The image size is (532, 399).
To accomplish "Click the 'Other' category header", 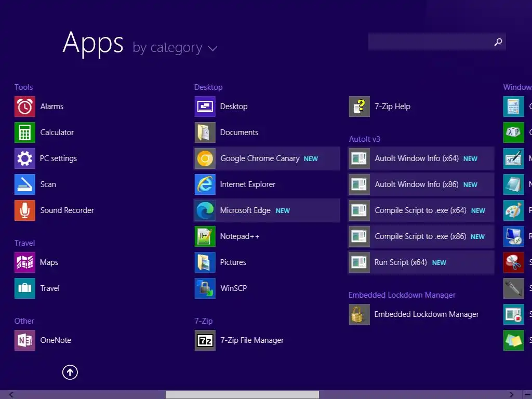I will pyautogui.click(x=24, y=321).
